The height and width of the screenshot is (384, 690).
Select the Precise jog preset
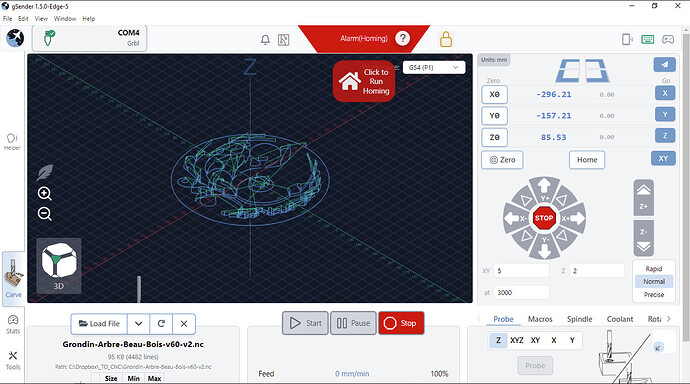[653, 294]
